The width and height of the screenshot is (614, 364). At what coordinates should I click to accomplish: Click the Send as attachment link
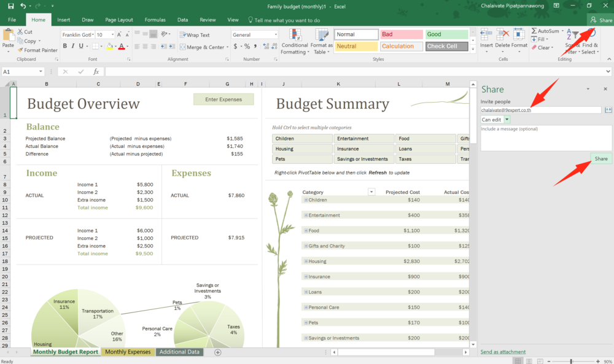(x=503, y=352)
